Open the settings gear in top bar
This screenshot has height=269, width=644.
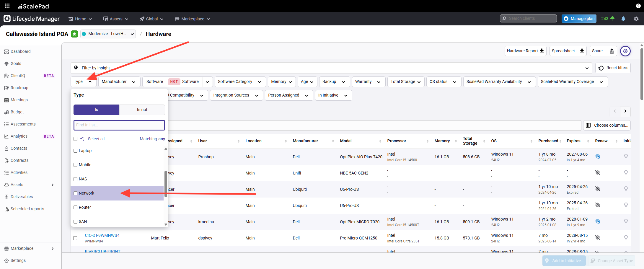pyautogui.click(x=636, y=19)
